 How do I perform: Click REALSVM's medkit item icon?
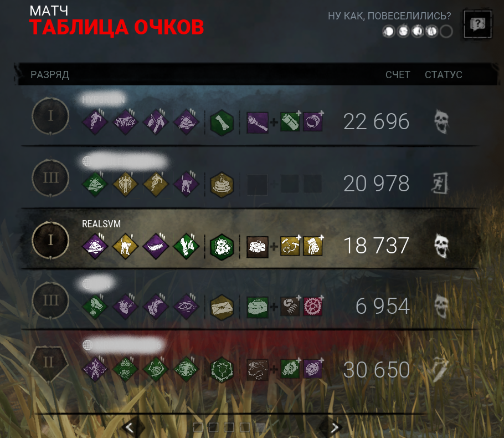coord(257,247)
